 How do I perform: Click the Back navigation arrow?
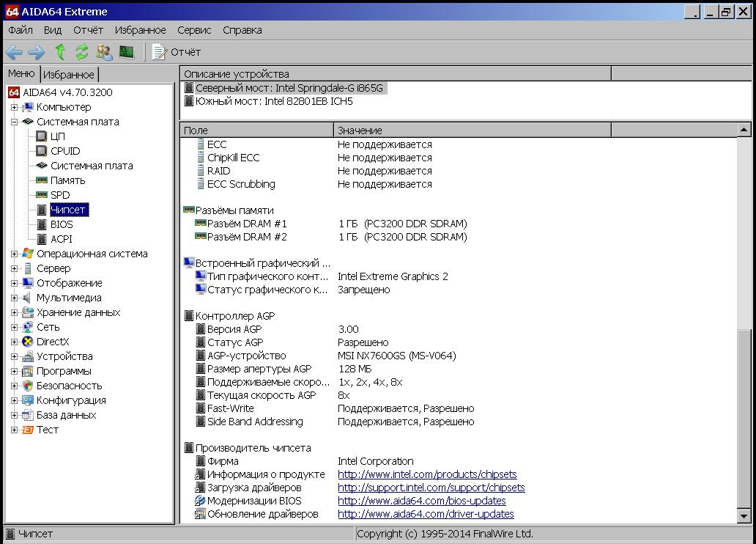point(14,52)
